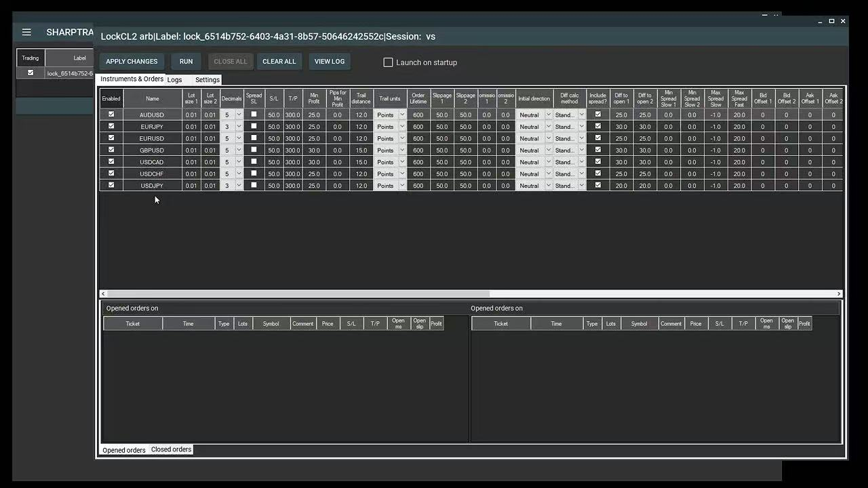Uncheck the Enabled box for AUDUSD
Viewport: 868px width, 488px height.
[111, 115]
